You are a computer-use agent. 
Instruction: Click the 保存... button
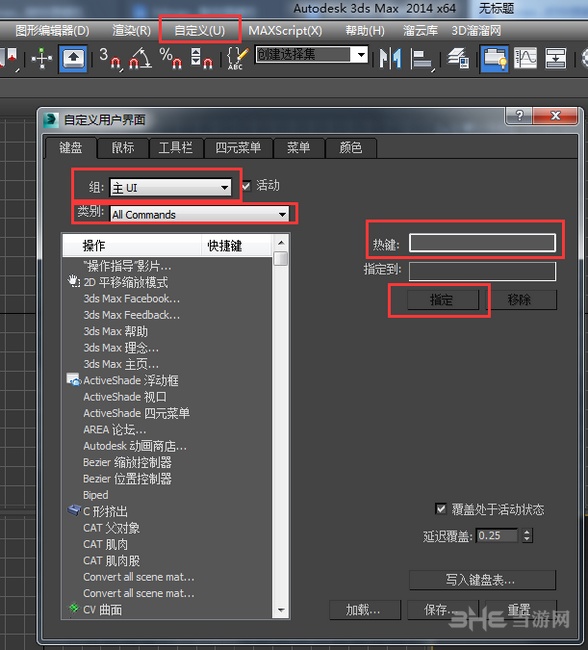click(x=442, y=610)
